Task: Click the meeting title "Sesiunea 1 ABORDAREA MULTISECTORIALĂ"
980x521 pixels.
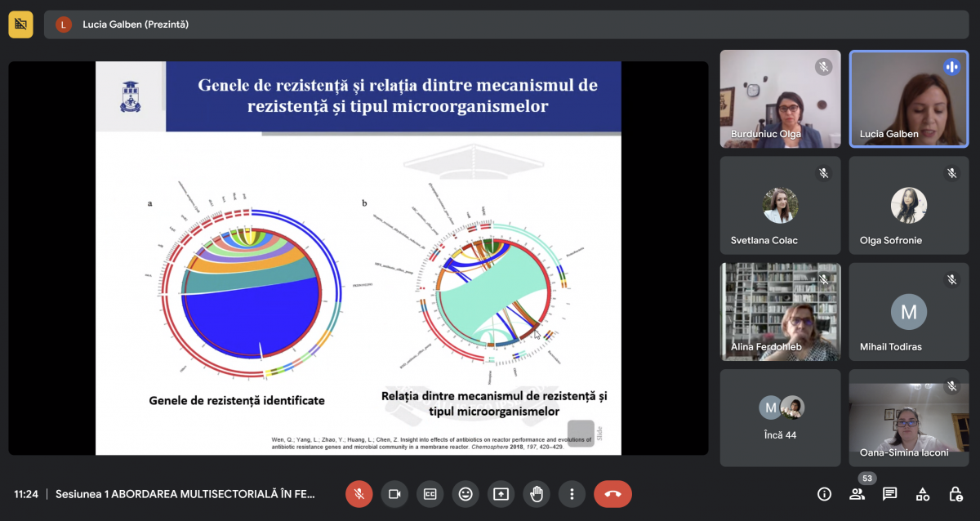Action: pyautogui.click(x=185, y=494)
